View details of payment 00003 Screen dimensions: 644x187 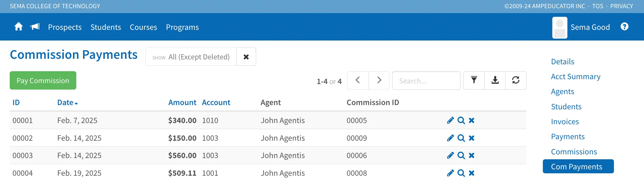tap(461, 155)
